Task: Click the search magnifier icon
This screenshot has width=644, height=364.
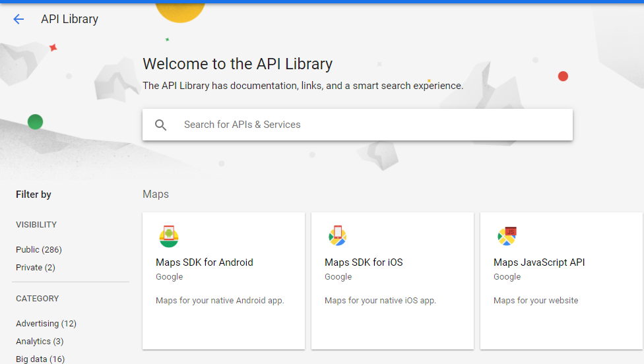Action: coord(161,125)
